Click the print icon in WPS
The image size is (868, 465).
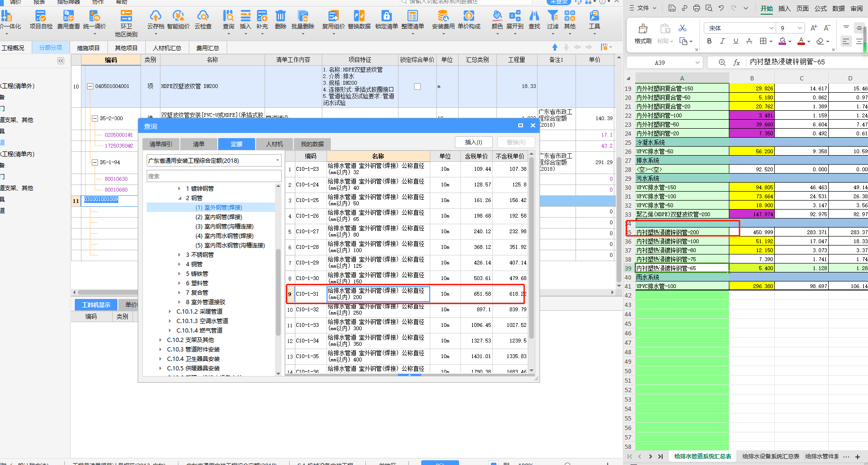[x=697, y=8]
